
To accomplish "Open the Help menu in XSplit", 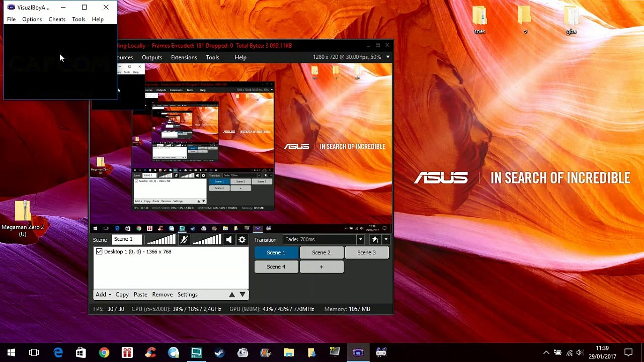I will [x=240, y=57].
